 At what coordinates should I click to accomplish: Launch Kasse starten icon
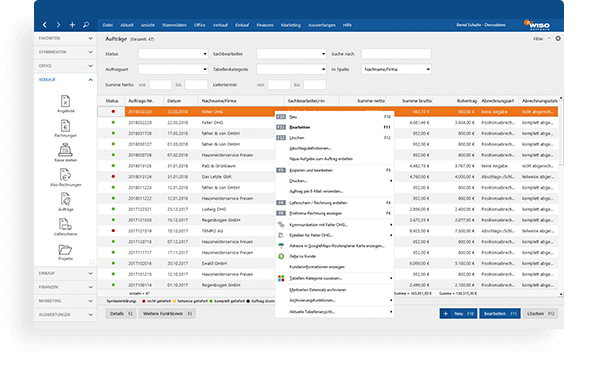click(x=65, y=153)
